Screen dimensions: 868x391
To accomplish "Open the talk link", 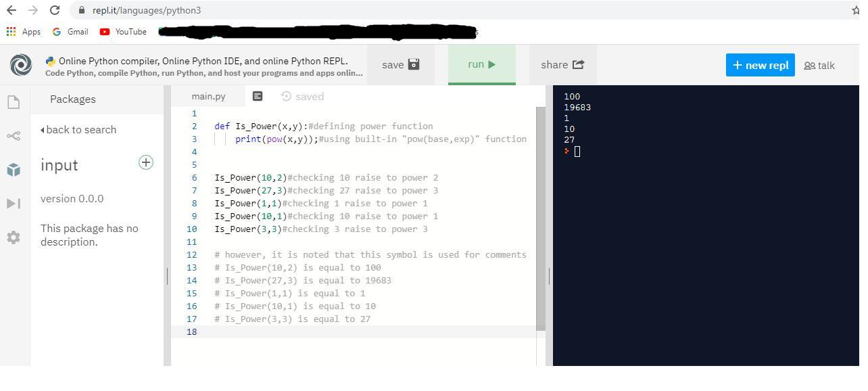I will tap(819, 66).
